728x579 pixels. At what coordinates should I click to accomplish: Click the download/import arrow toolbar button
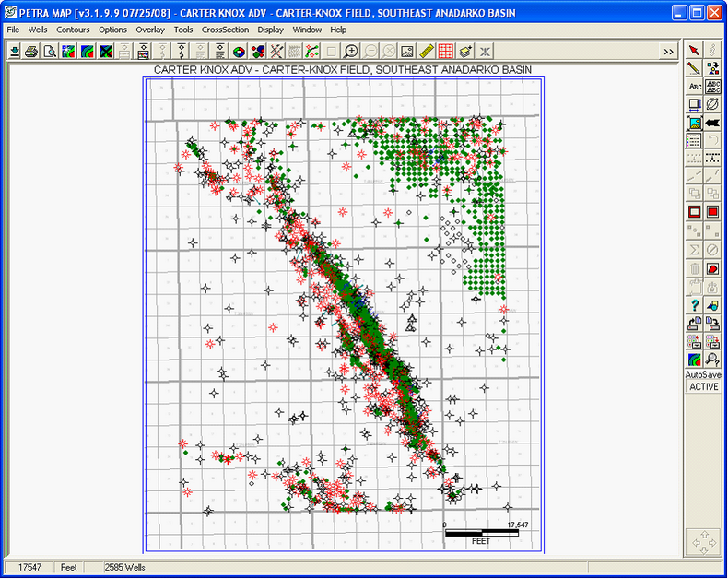15,52
